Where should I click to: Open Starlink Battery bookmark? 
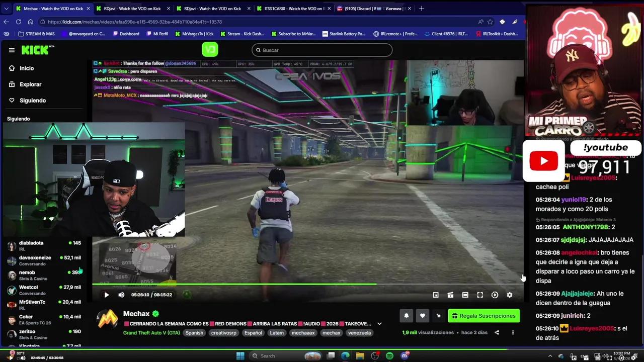pyautogui.click(x=344, y=34)
